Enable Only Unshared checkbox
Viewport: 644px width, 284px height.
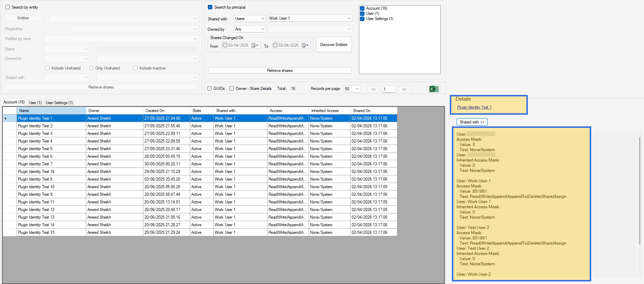pos(91,68)
